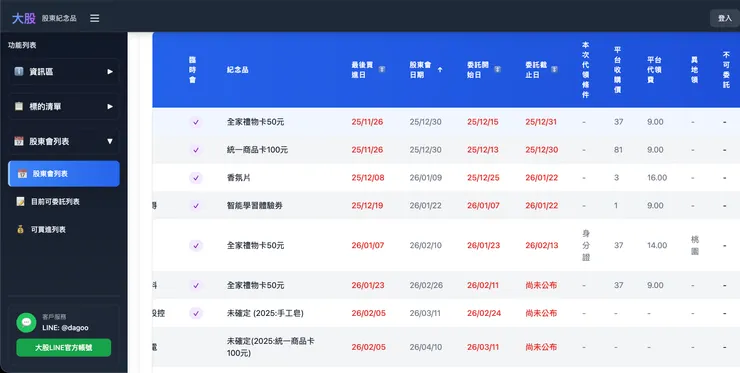Click 未確定(2025:統一商品卡100元) cell

[271, 347]
